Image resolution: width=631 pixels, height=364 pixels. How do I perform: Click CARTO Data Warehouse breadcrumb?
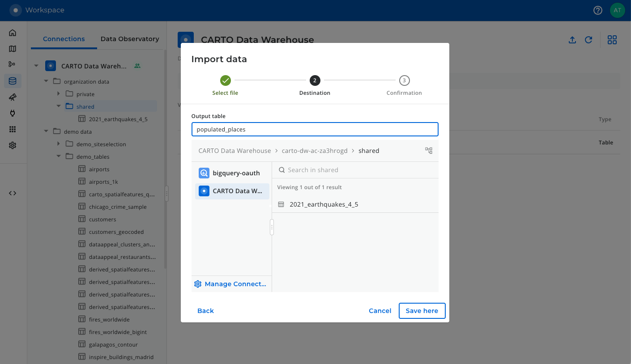point(234,151)
